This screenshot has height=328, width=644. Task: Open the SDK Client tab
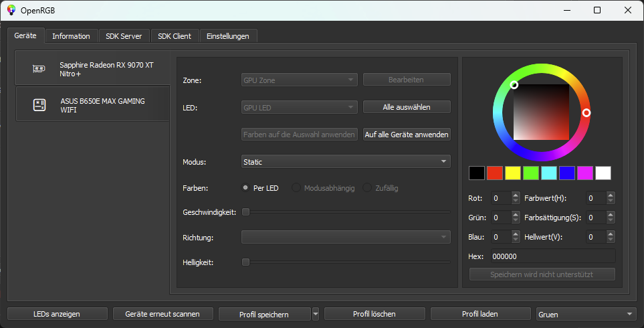point(175,36)
